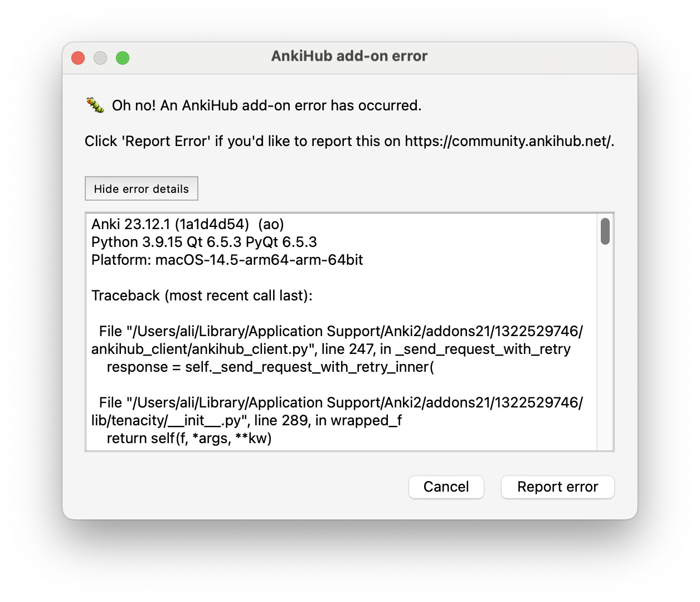Screen dimensions: 700x602
Task: Click the tenacity __init__.py line 289 text
Action: pos(246,421)
